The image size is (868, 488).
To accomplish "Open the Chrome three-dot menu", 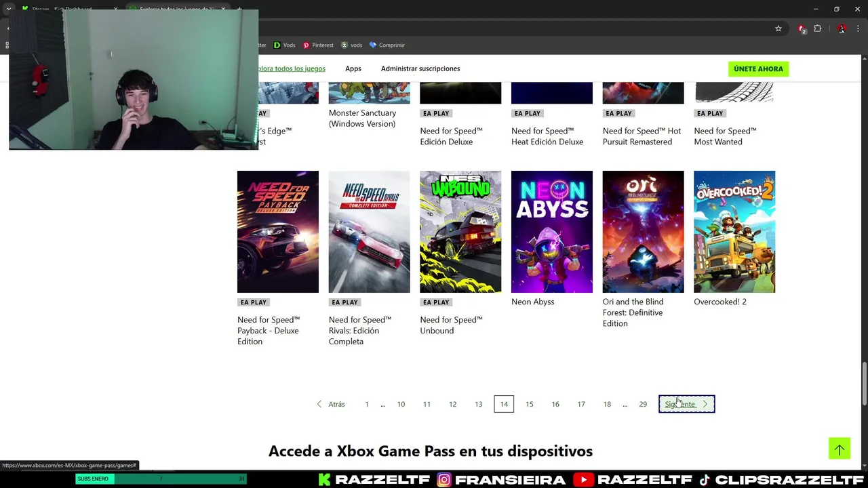I will point(859,28).
